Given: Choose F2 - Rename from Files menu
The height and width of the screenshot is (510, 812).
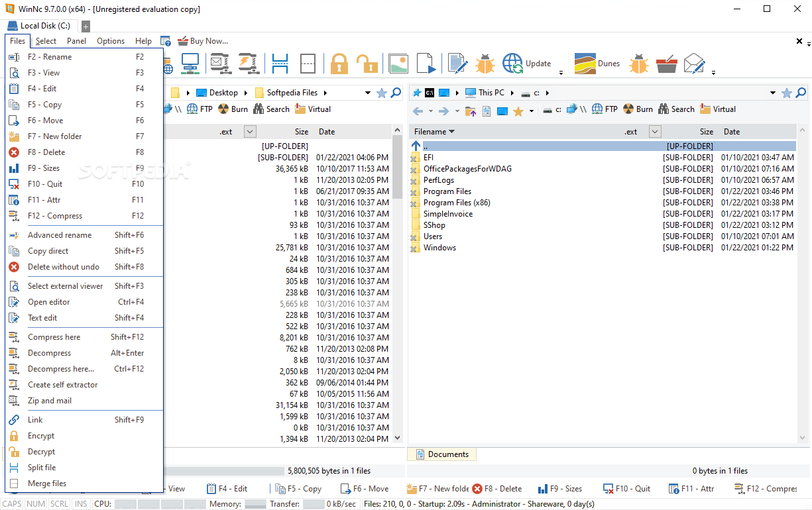Looking at the screenshot, I should 84,57.
